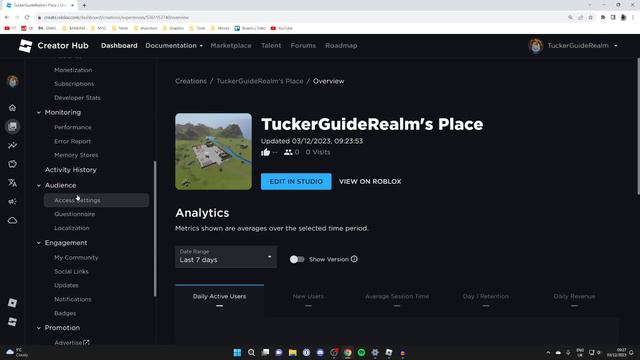The width and height of the screenshot is (640, 360).
Task: Click the experience thumbnail image
Action: pos(213,151)
